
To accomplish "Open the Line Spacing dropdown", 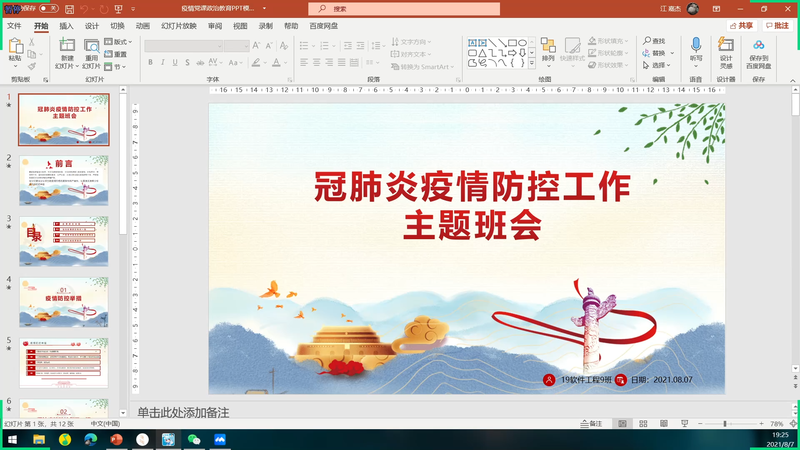I will point(378,46).
